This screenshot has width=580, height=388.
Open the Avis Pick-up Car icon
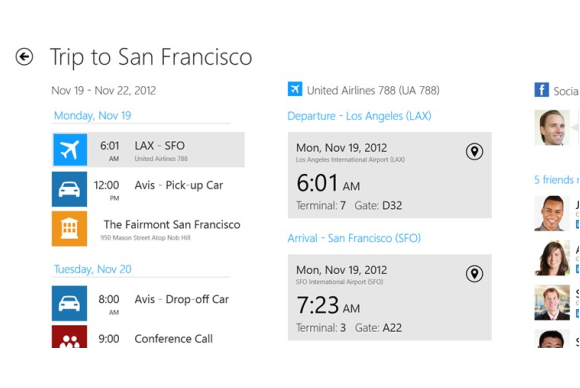(70, 189)
